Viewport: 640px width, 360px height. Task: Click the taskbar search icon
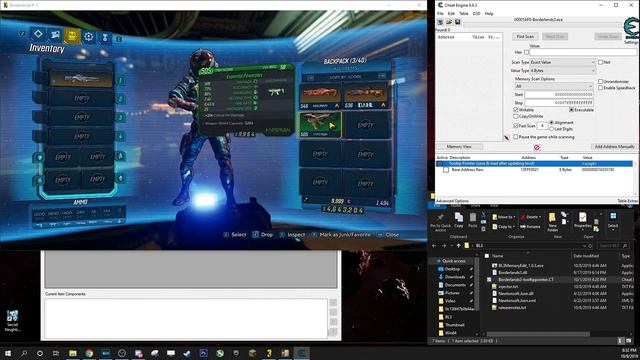[24, 353]
